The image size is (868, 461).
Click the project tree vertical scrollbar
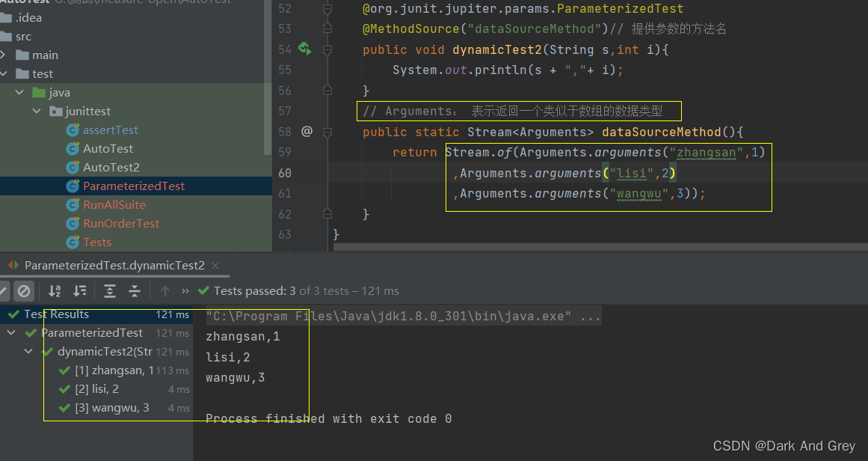268,78
